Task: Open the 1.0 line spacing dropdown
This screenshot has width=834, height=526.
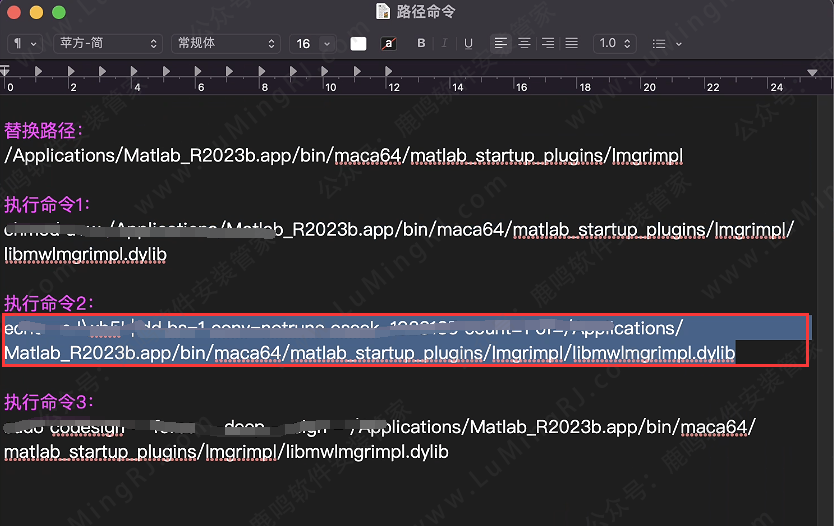Action: 614,43
